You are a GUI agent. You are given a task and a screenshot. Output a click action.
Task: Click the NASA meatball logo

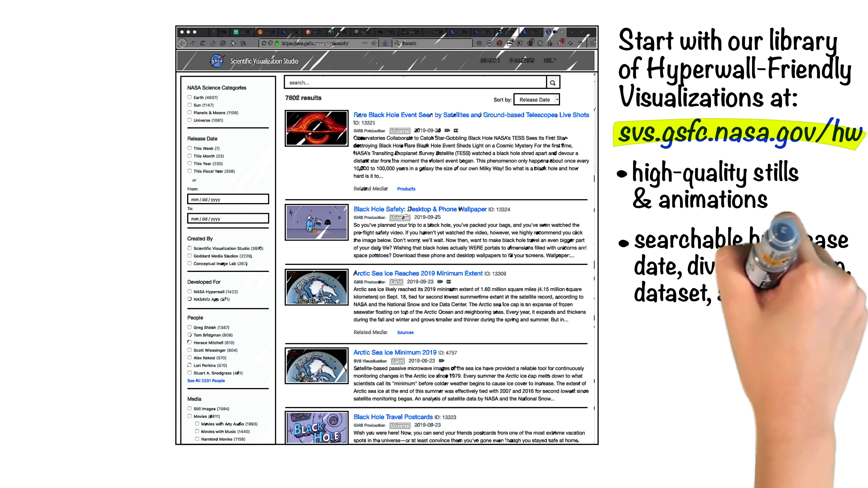pyautogui.click(x=217, y=61)
